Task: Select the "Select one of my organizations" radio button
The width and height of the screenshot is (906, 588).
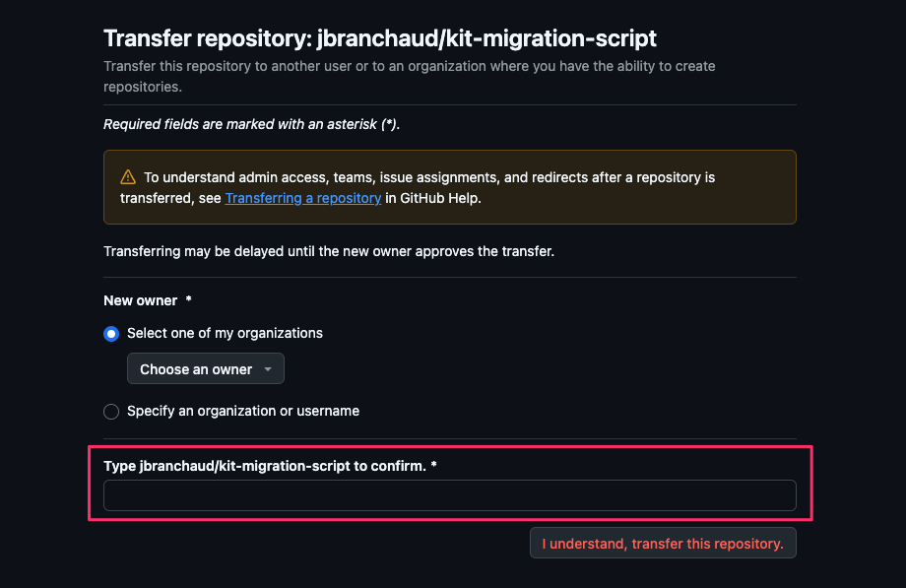Action: coord(111,334)
